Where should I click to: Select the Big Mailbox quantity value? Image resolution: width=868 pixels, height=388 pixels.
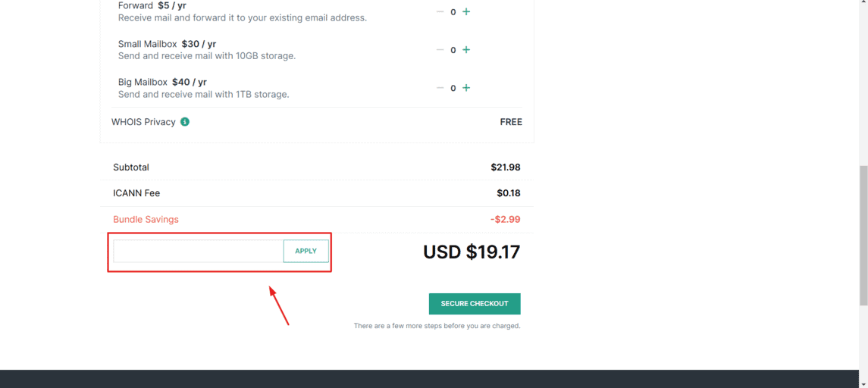[x=453, y=88]
